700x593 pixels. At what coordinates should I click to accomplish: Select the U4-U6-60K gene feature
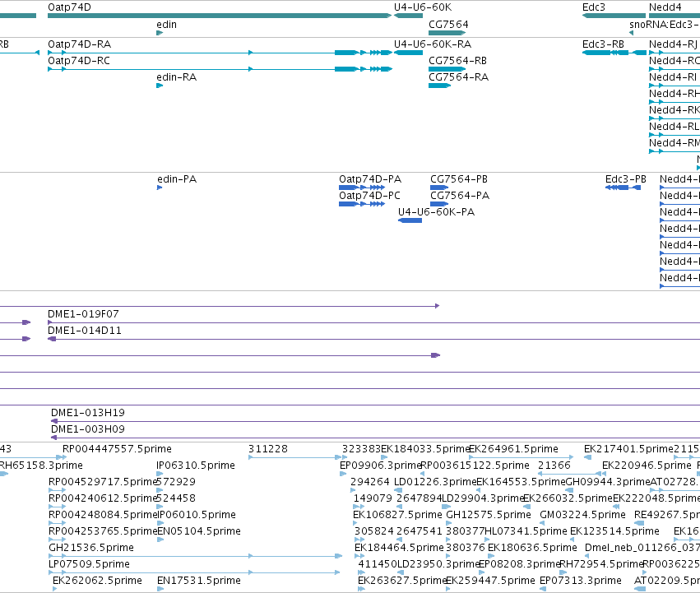[x=408, y=16]
